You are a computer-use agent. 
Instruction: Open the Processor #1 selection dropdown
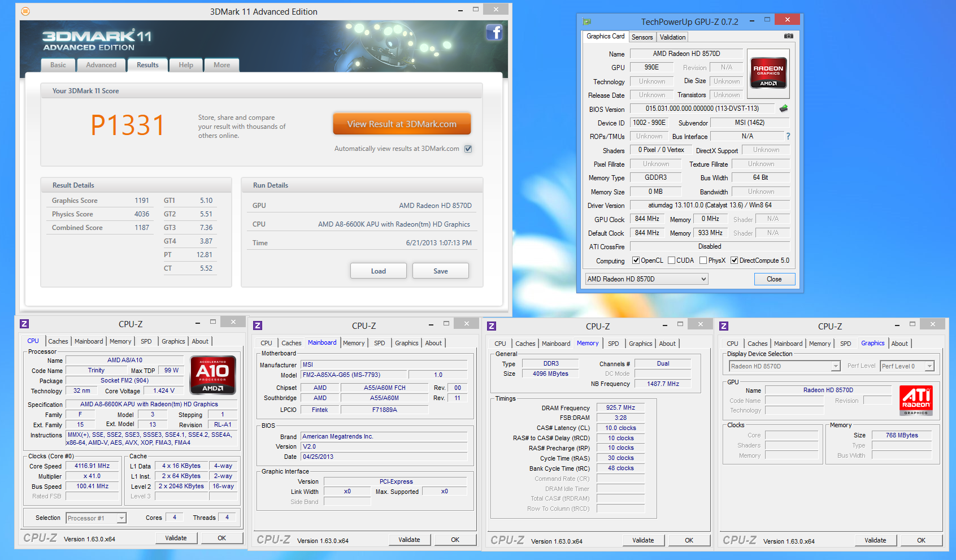click(x=96, y=518)
